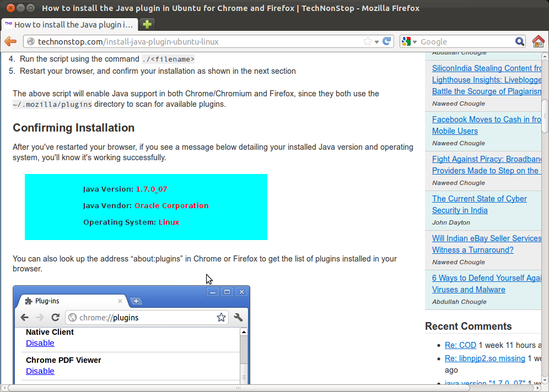
Task: Click the ~/.mozilla/plugins code text
Action: point(52,104)
